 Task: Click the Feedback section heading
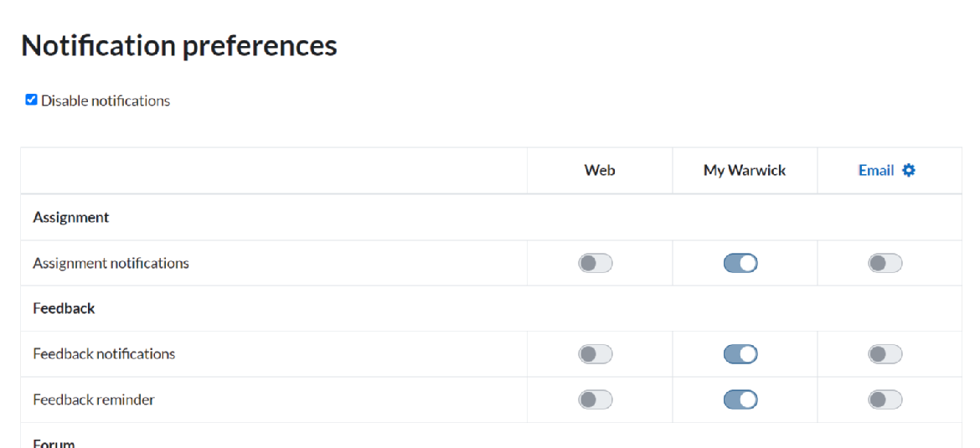click(64, 309)
